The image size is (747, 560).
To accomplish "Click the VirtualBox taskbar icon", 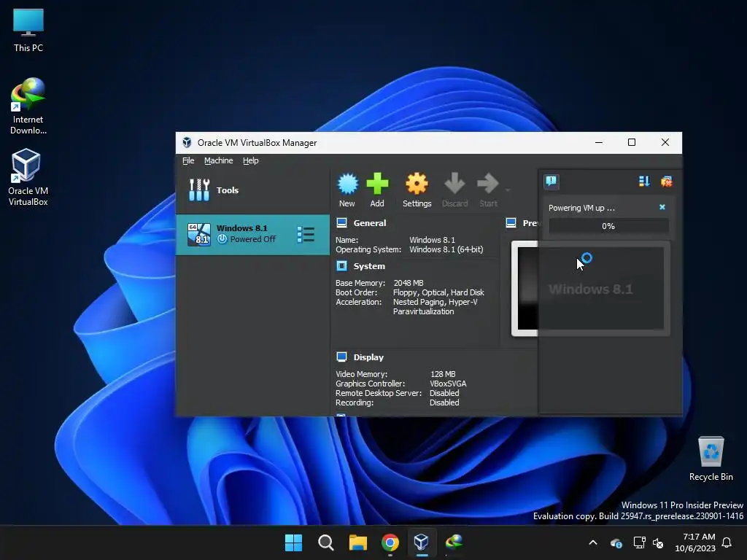I will 422,542.
